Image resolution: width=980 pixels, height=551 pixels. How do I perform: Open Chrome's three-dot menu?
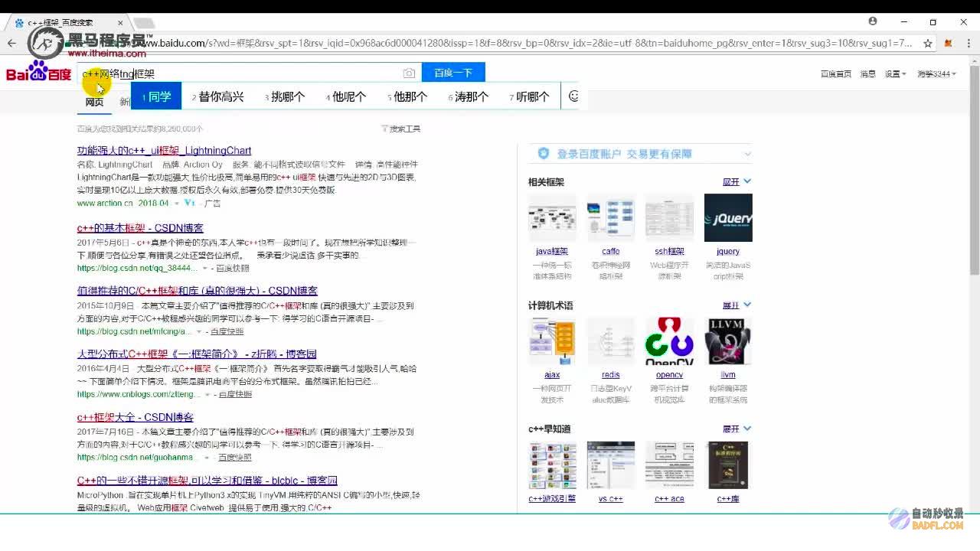click(x=968, y=44)
